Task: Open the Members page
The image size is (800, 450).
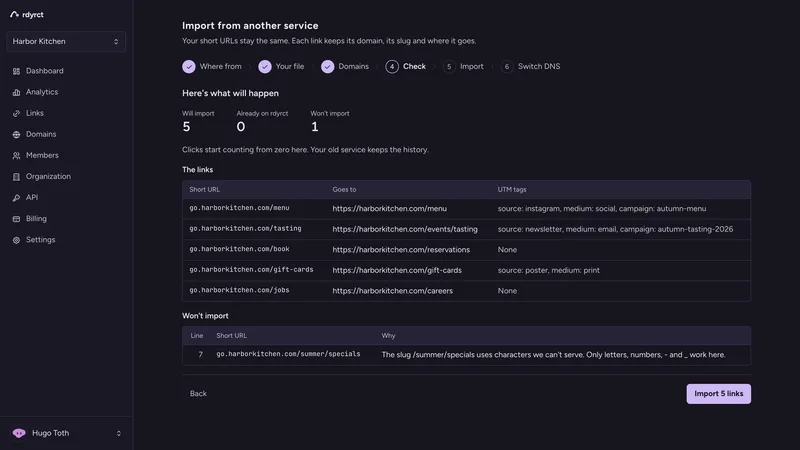Action: 42,155
